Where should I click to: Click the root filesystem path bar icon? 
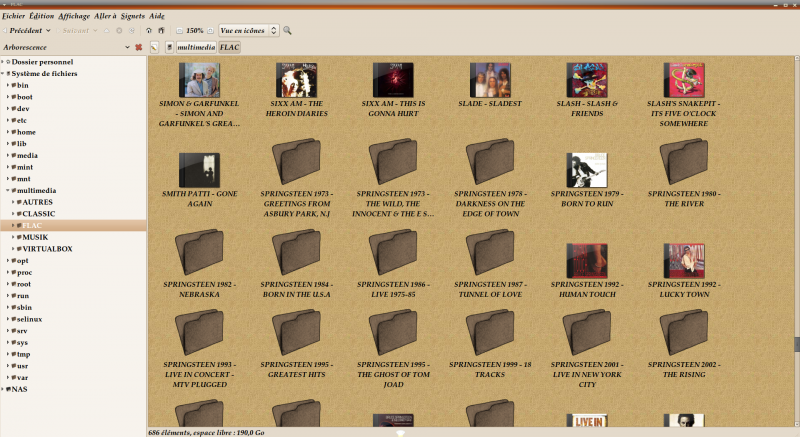pyautogui.click(x=169, y=47)
